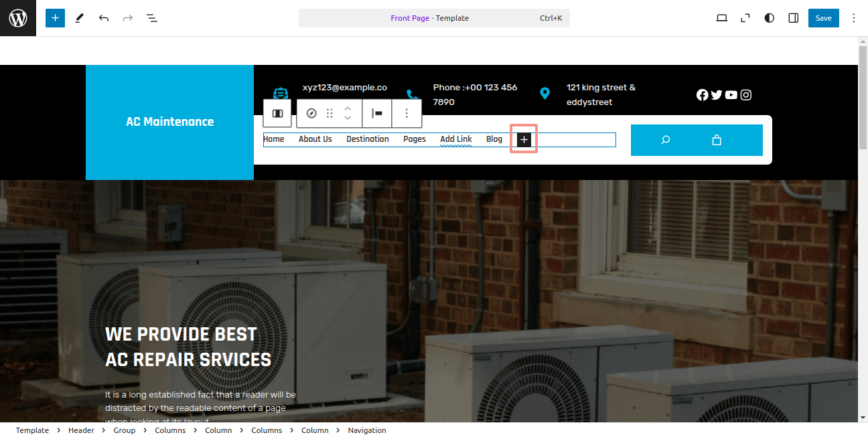868x437 pixels.
Task: Toggle the Styles half-circle panel
Action: (770, 18)
